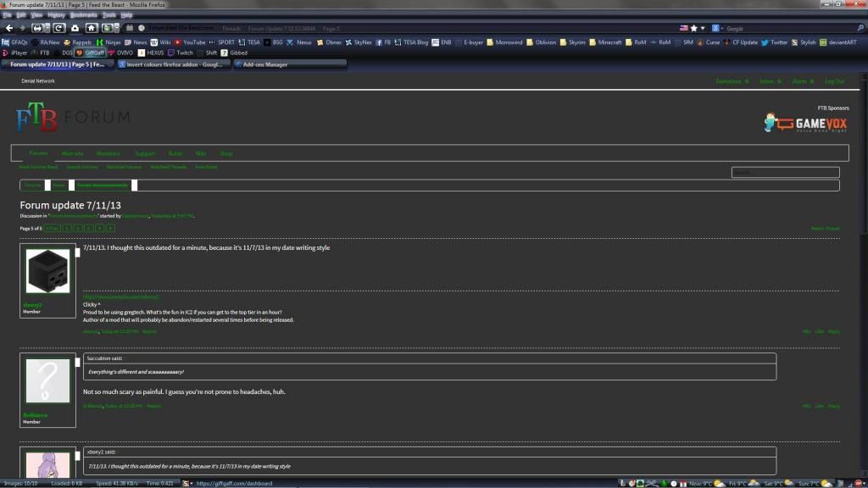Open the OVIVO bookmark
This screenshot has height=488, width=868.
click(120, 53)
